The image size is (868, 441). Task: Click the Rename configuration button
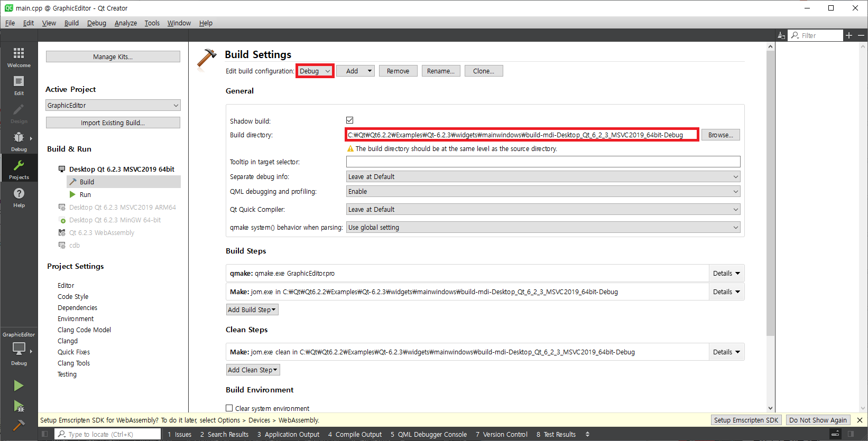click(441, 71)
